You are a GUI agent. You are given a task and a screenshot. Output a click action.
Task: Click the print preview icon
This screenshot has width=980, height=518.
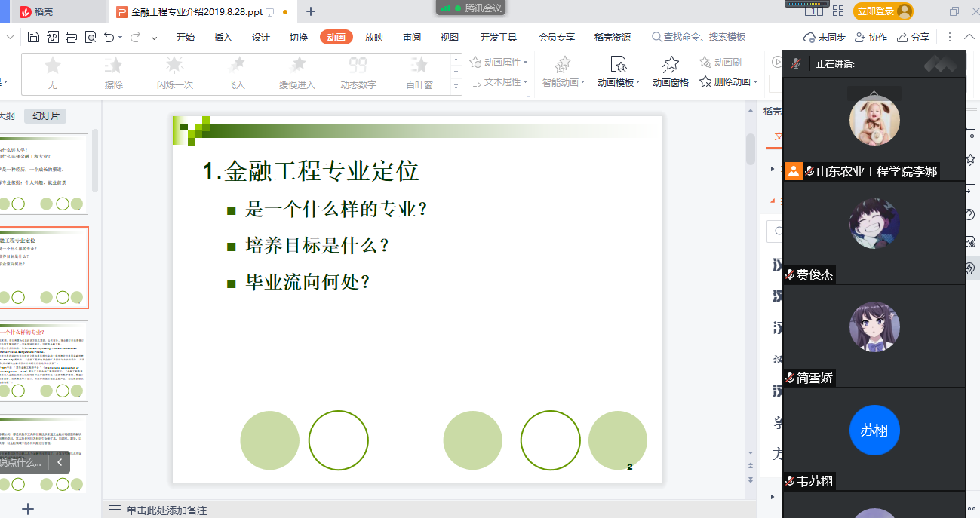click(91, 37)
